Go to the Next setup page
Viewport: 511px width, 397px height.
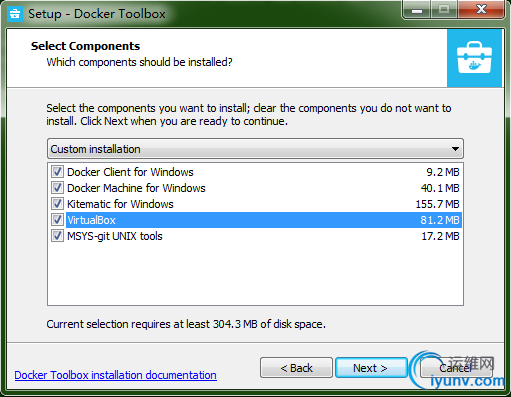[371, 368]
